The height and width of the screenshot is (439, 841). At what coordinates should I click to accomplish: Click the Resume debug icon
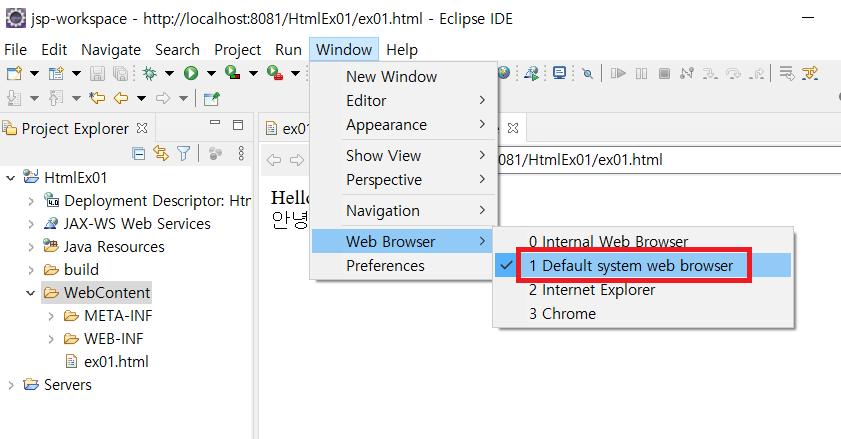coord(618,73)
